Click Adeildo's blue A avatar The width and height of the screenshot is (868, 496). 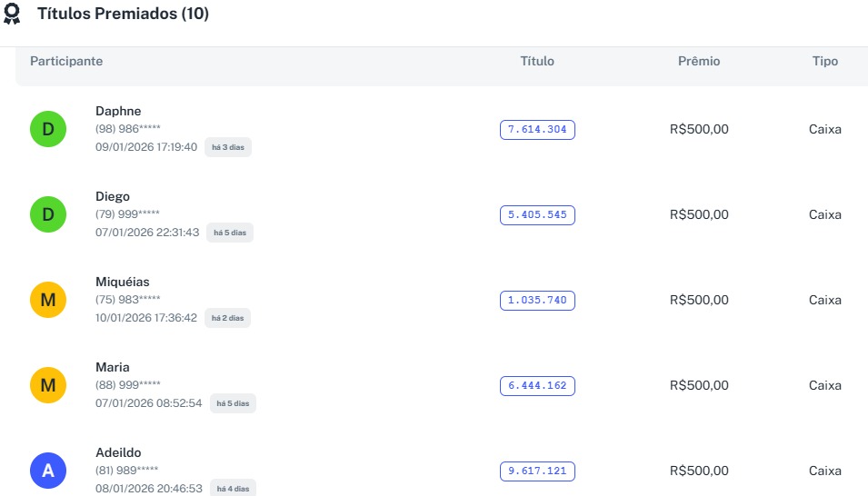click(x=48, y=471)
